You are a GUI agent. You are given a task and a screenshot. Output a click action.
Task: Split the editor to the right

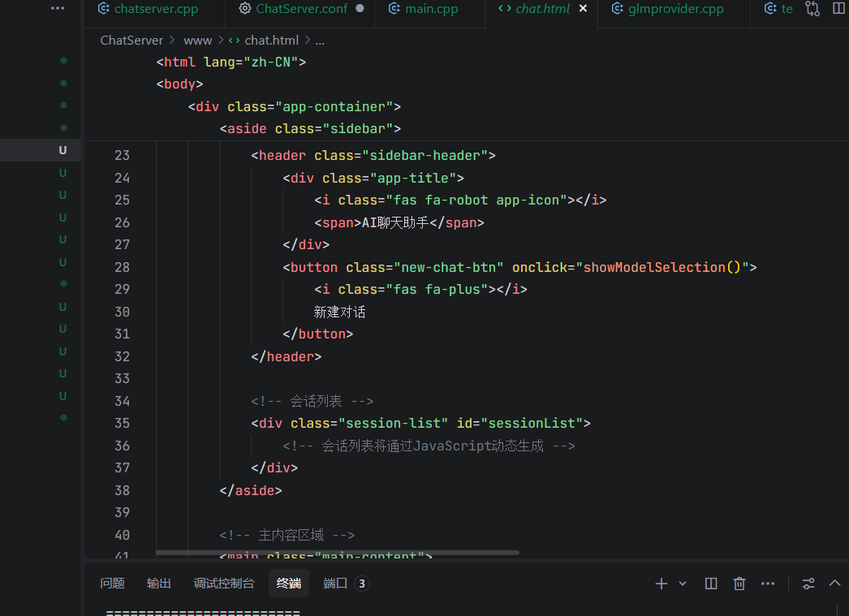[838, 9]
